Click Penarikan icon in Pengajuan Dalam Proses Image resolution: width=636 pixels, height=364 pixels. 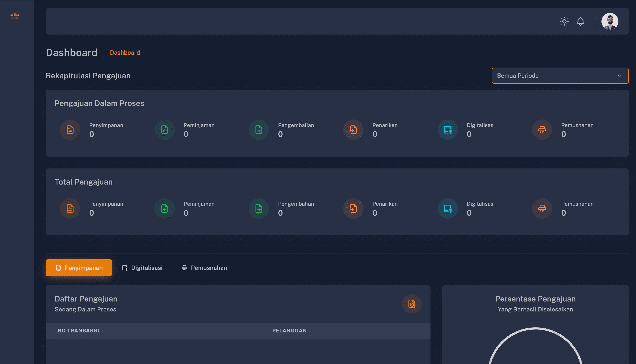[x=353, y=130]
